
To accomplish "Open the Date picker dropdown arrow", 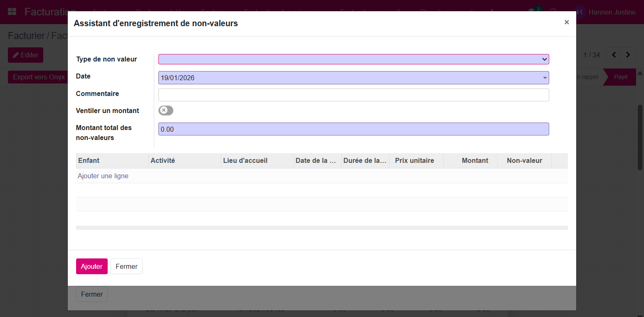I will [545, 78].
